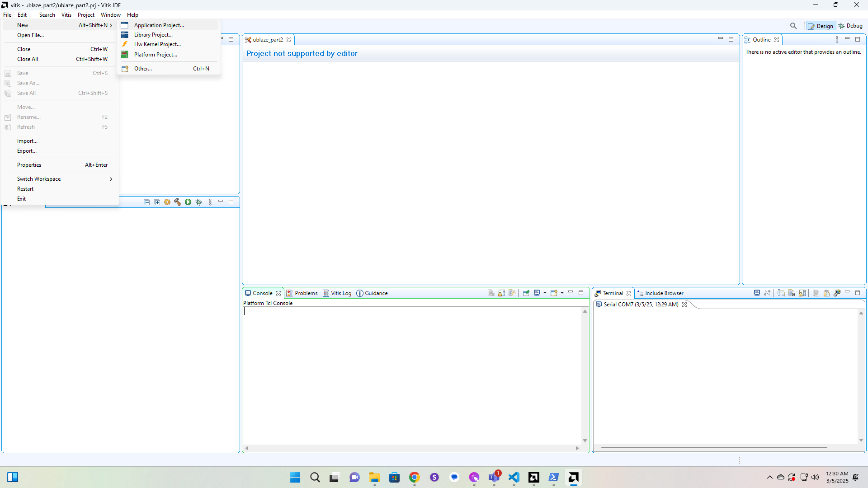Switch to the Debug perspective

[851, 26]
